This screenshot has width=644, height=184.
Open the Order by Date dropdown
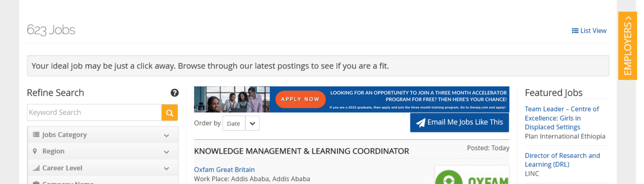[252, 123]
